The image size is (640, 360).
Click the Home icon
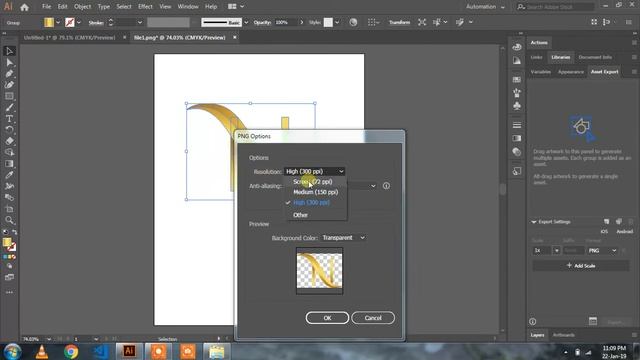24,7
